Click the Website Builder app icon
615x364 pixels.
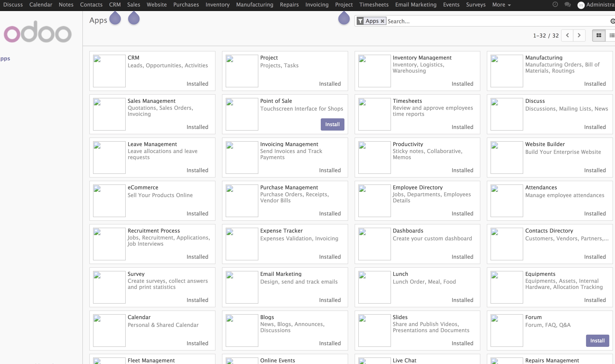507,158
